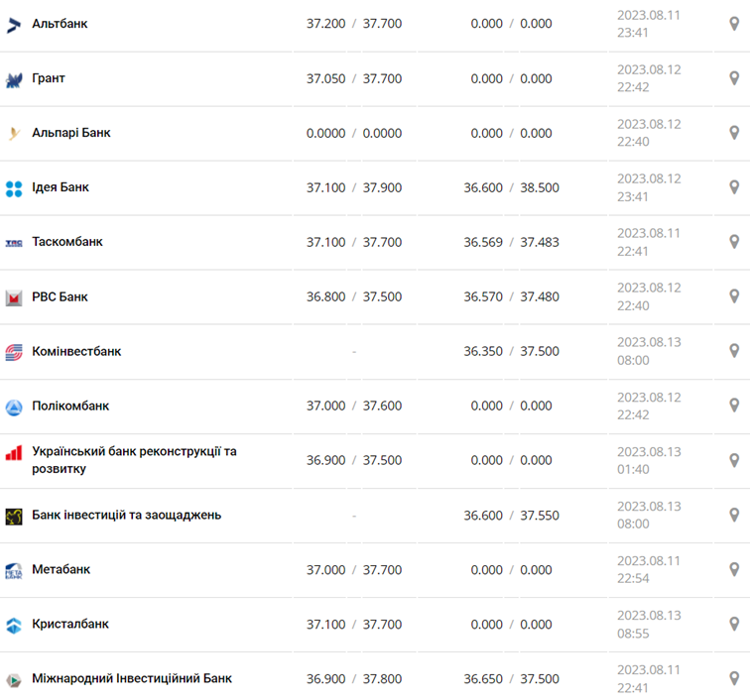Image resolution: width=750 pixels, height=700 pixels.
Task: Open the Альпарі Банк link
Action: [71, 133]
